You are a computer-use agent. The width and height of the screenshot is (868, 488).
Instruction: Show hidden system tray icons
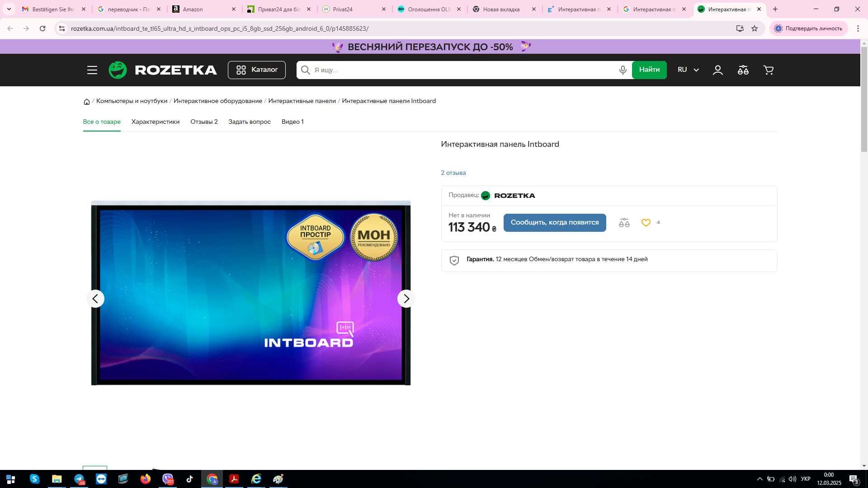[760, 479]
